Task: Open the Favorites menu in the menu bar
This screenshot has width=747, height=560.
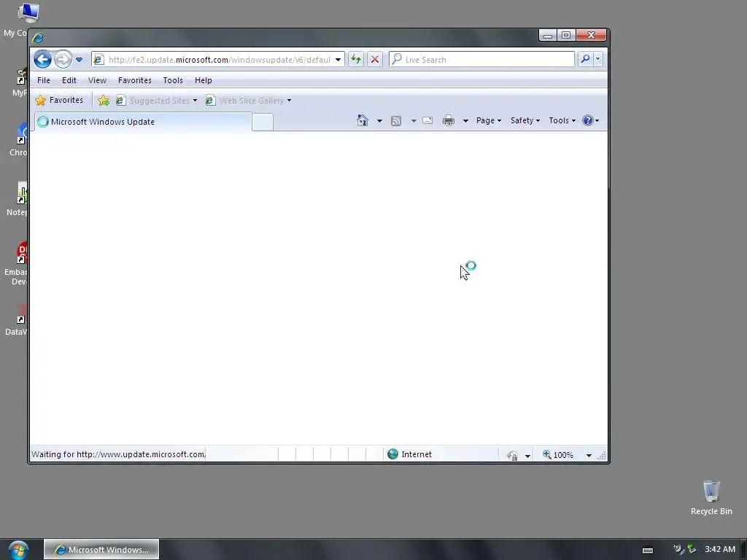Action: coord(135,80)
